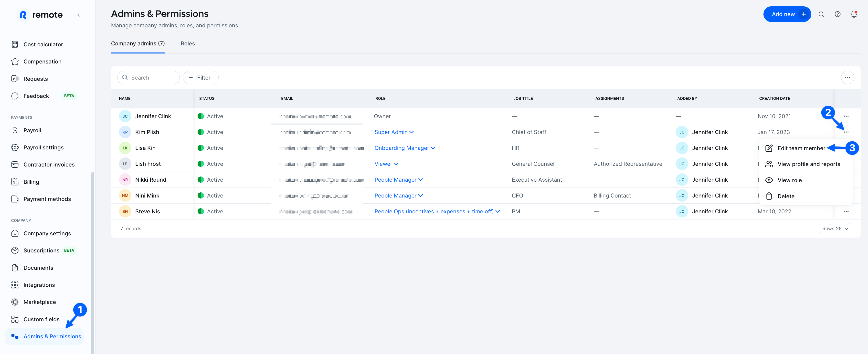Image resolution: width=868 pixels, height=354 pixels.
Task: Open notifications bell icon
Action: [x=854, y=14]
